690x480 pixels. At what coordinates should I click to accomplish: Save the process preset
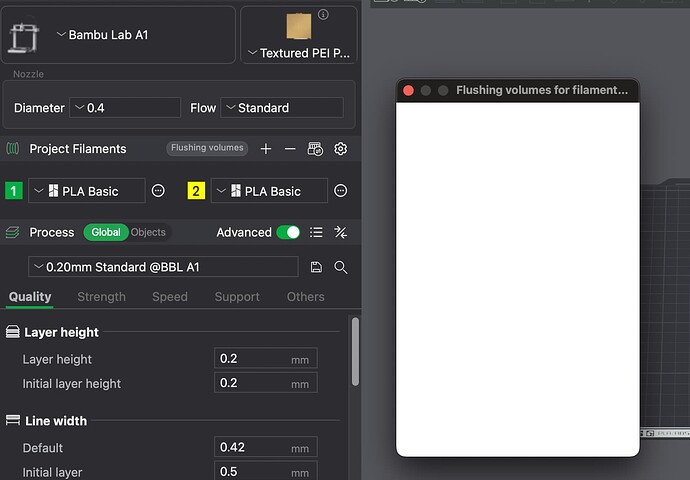(316, 267)
